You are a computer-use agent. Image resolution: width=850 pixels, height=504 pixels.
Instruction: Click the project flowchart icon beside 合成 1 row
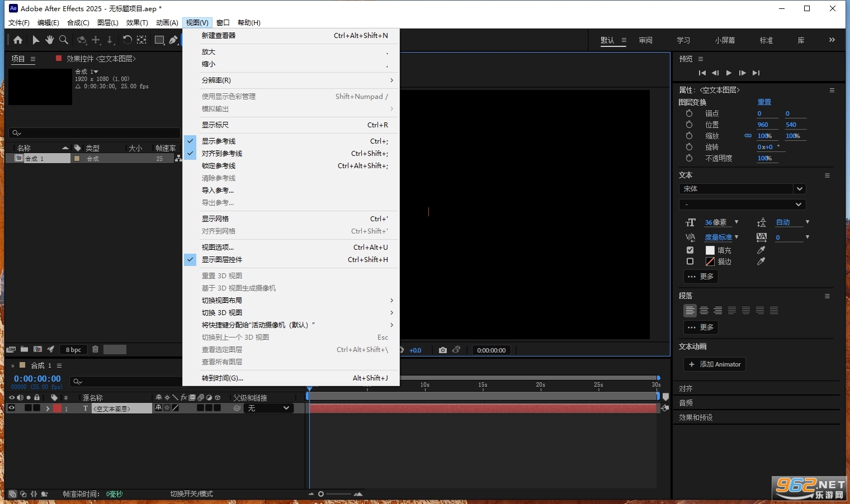[x=178, y=159]
